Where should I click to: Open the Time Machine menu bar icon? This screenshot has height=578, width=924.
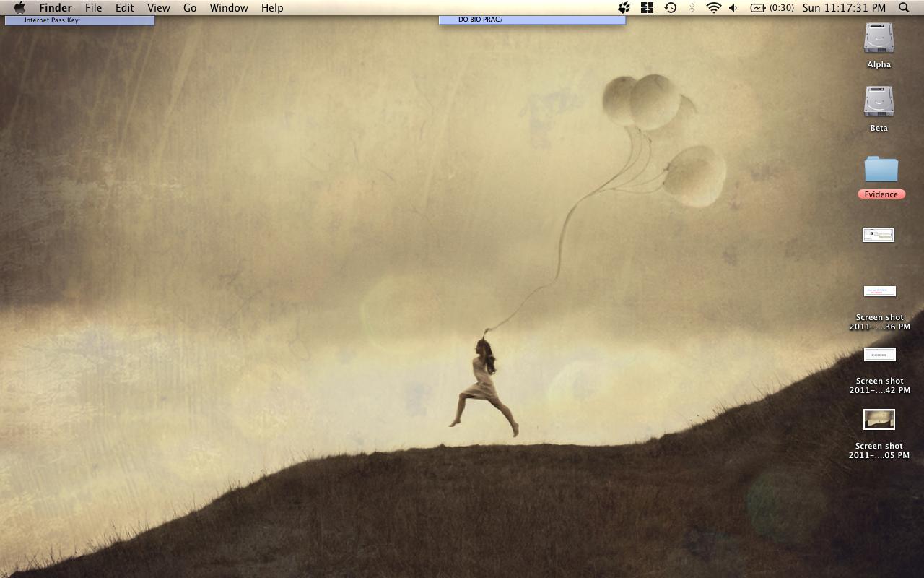(671, 8)
